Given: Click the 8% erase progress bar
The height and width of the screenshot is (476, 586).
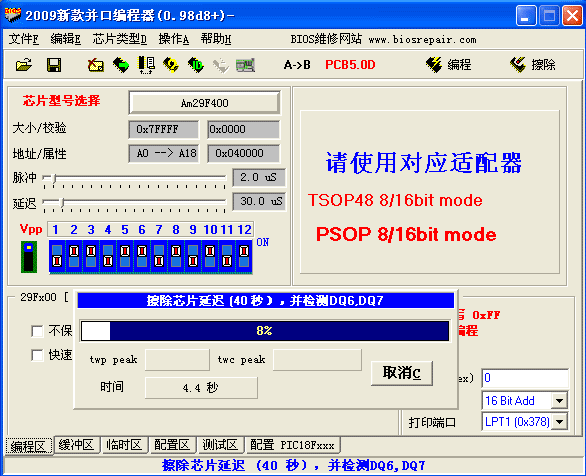Looking at the screenshot, I should click(x=265, y=331).
